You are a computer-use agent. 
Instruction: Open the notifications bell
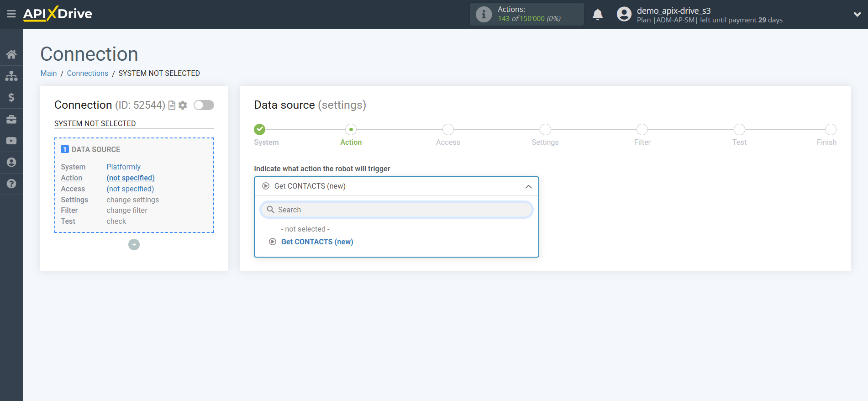pos(598,15)
